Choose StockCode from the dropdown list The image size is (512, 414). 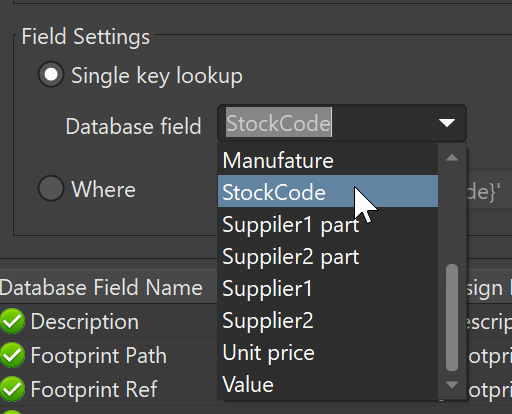[328, 192]
